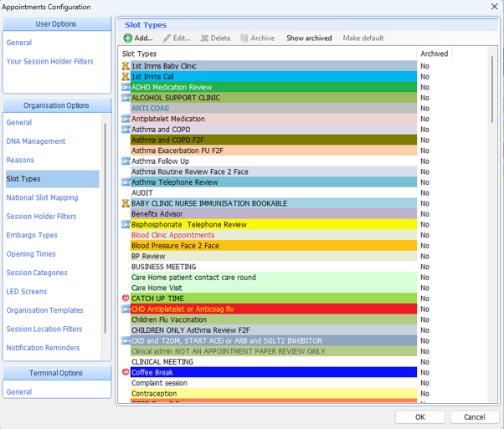504x429 pixels.
Task: Click red no-entry icon beside CATCH UP TIME
Action: (x=126, y=299)
